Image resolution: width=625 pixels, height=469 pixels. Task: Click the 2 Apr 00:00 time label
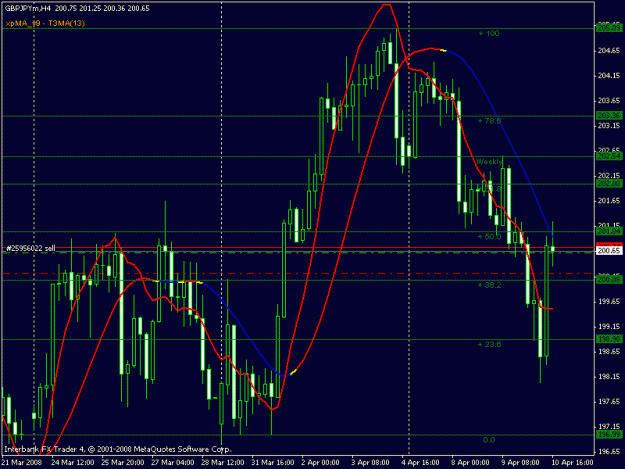click(x=320, y=463)
